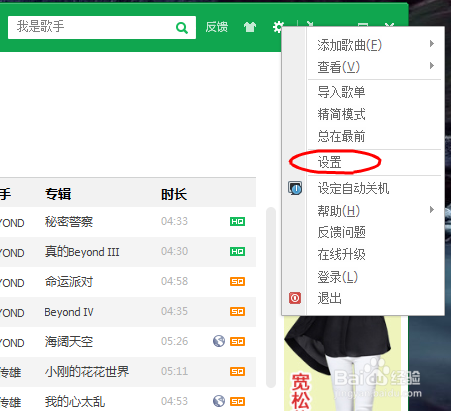451x411 pixels.
Task: Click HQ badge on 秘密警察 row
Action: [237, 221]
